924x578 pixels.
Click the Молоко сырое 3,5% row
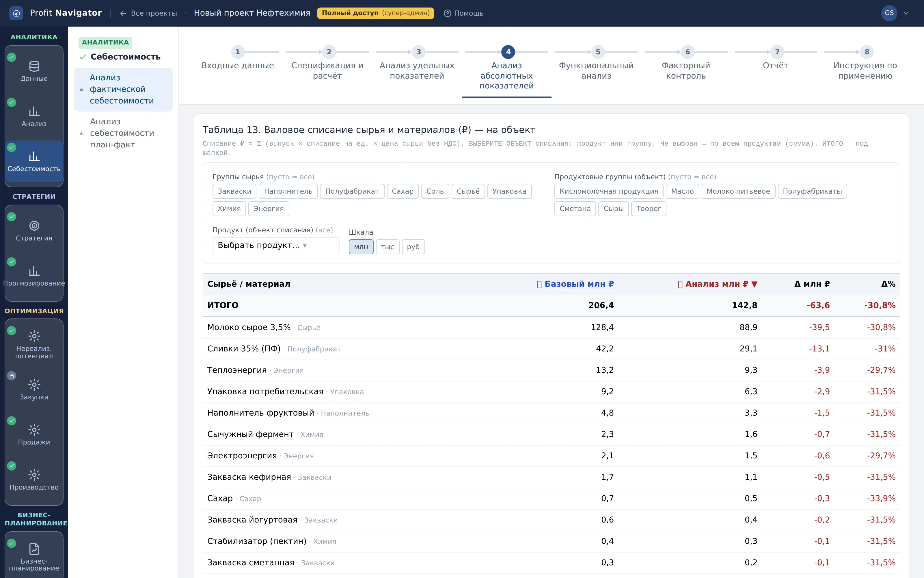tap(551, 328)
